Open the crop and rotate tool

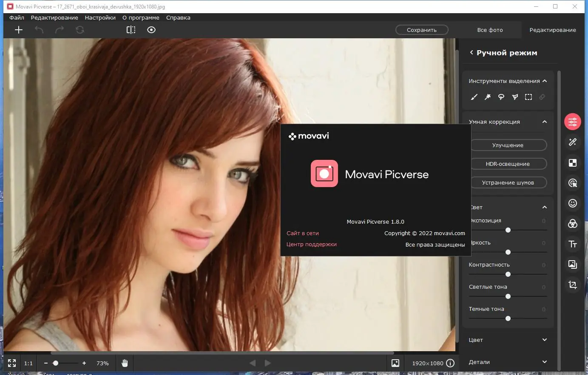pos(573,285)
